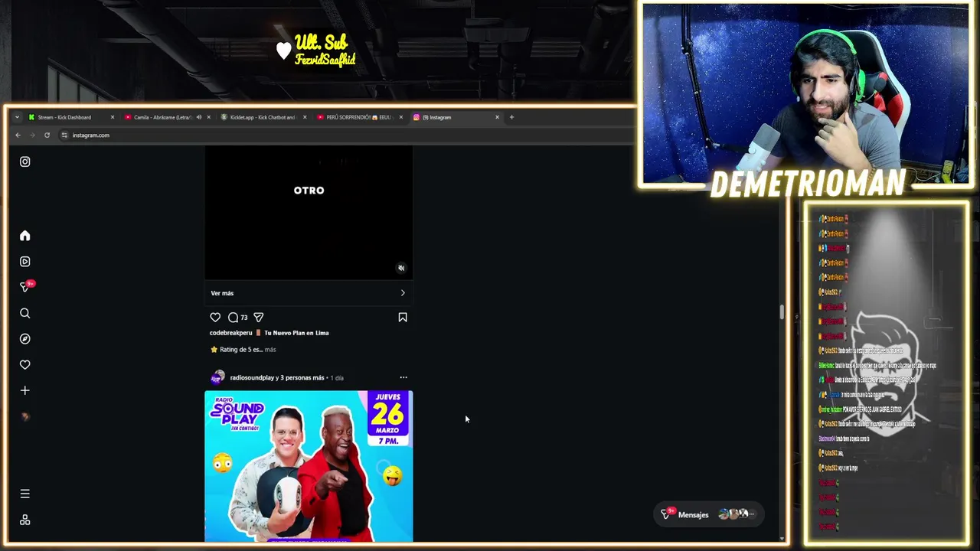Click the page vertical scrollbar thumb
980x551 pixels.
pos(782,312)
